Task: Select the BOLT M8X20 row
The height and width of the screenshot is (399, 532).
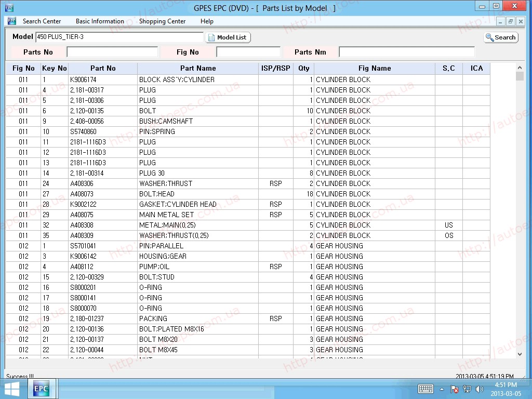Action: click(x=248, y=339)
